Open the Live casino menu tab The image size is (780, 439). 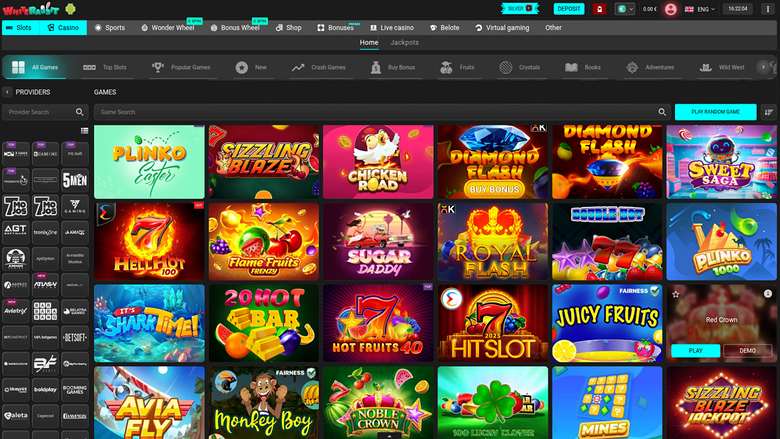(x=392, y=28)
